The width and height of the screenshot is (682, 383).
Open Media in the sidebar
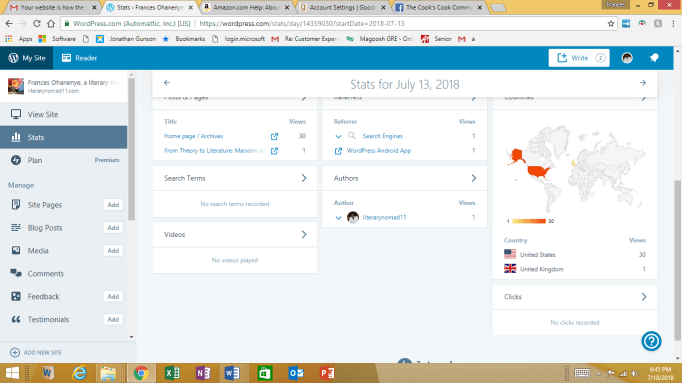coord(38,250)
